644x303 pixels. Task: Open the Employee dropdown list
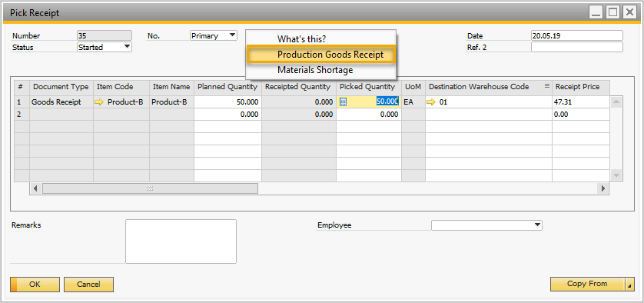coord(537,225)
